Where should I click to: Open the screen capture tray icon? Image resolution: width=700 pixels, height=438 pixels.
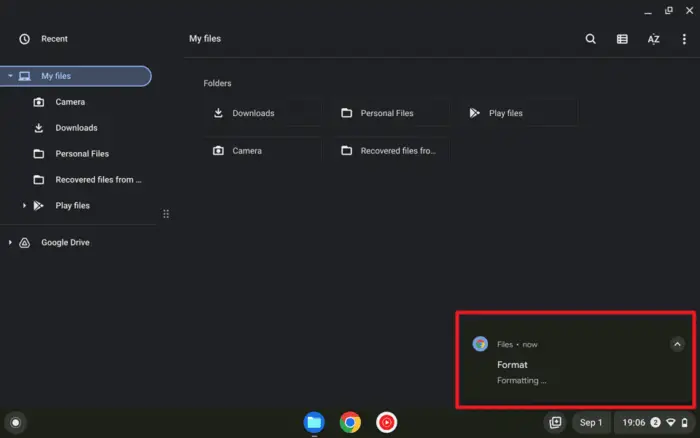pos(555,422)
